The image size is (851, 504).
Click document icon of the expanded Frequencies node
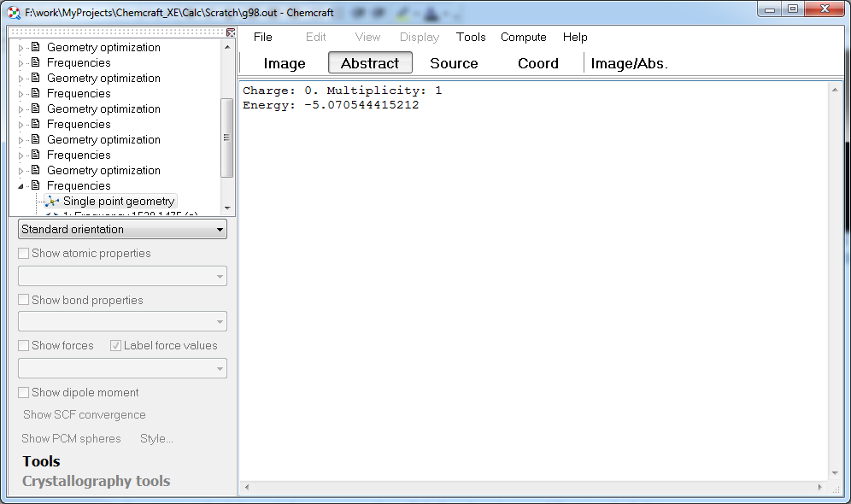pos(36,185)
